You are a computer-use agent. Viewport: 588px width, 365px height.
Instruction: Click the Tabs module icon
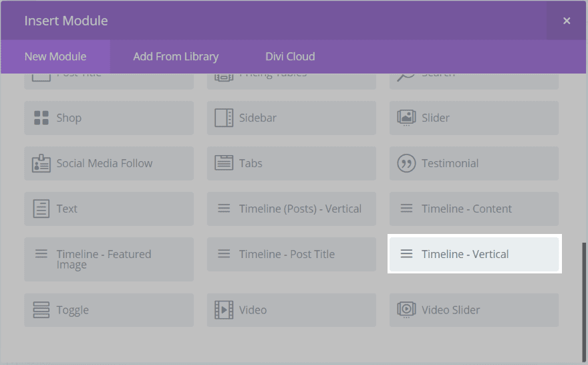coord(224,163)
